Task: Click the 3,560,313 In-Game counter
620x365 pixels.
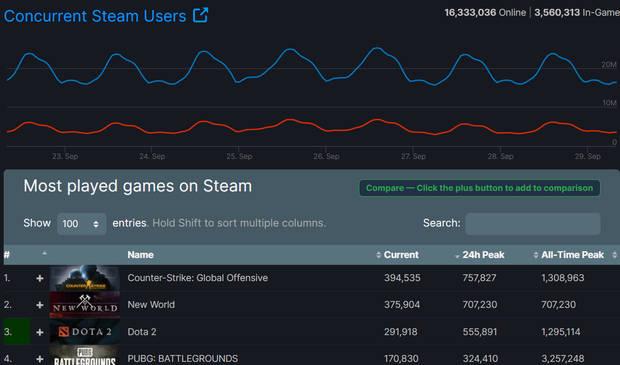Action: [x=577, y=13]
